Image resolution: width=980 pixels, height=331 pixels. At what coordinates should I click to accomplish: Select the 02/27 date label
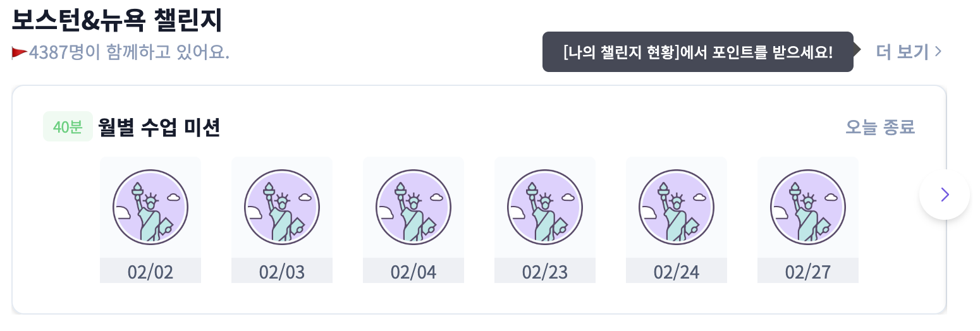[x=808, y=272]
